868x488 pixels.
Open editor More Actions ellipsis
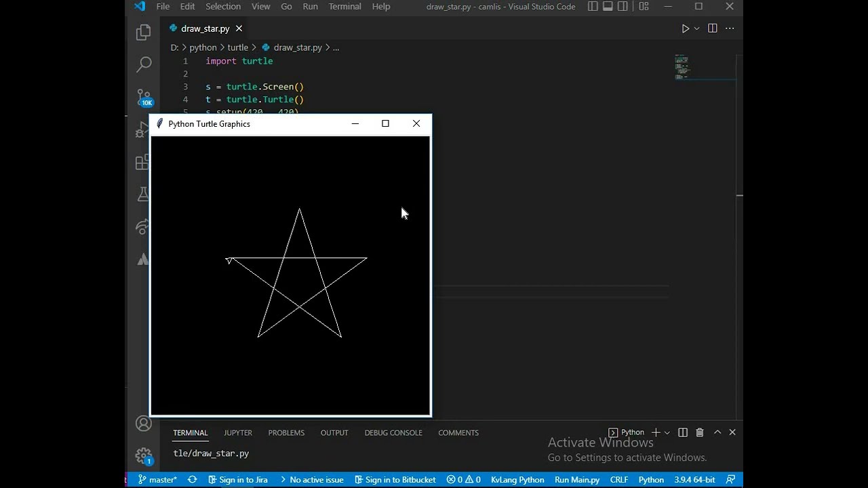(x=730, y=28)
